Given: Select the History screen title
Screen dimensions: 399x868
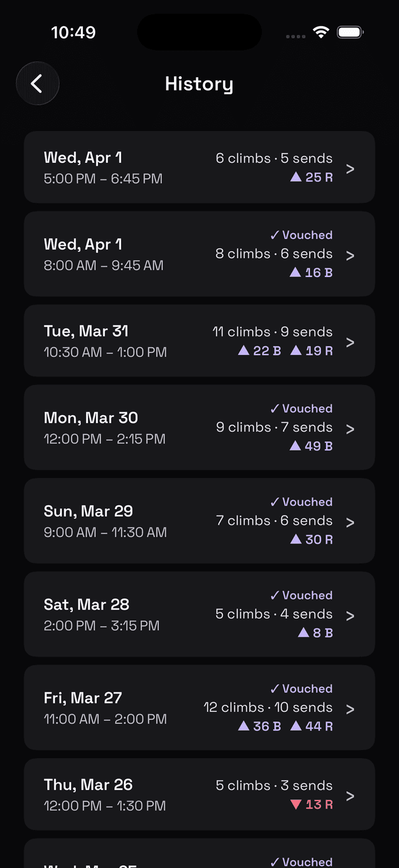Looking at the screenshot, I should (x=199, y=83).
